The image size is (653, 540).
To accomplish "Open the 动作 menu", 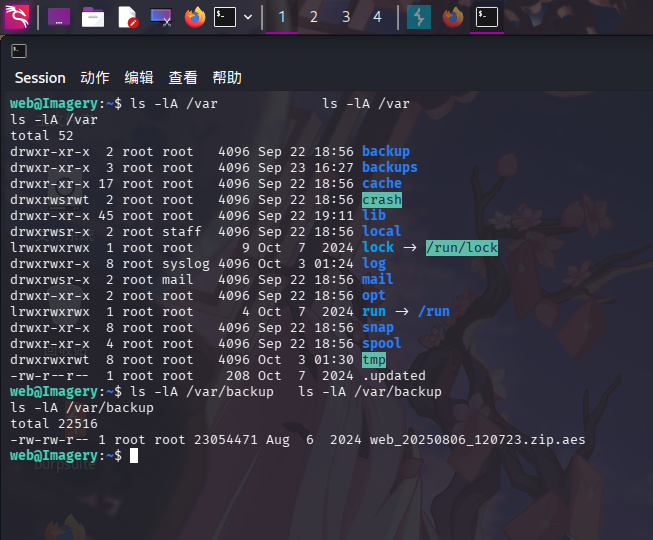I will coord(95,78).
